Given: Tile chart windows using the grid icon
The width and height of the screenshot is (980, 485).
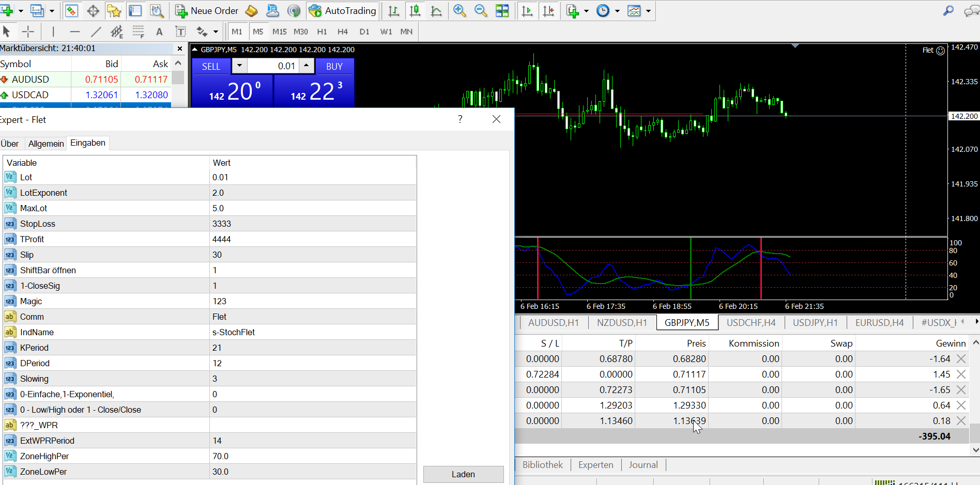Looking at the screenshot, I should (x=502, y=11).
